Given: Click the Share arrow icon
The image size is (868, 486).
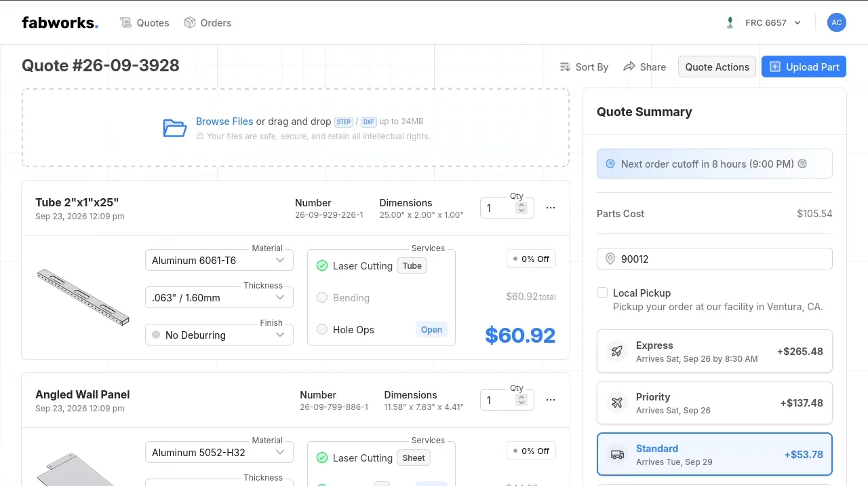Looking at the screenshot, I should pyautogui.click(x=629, y=67).
